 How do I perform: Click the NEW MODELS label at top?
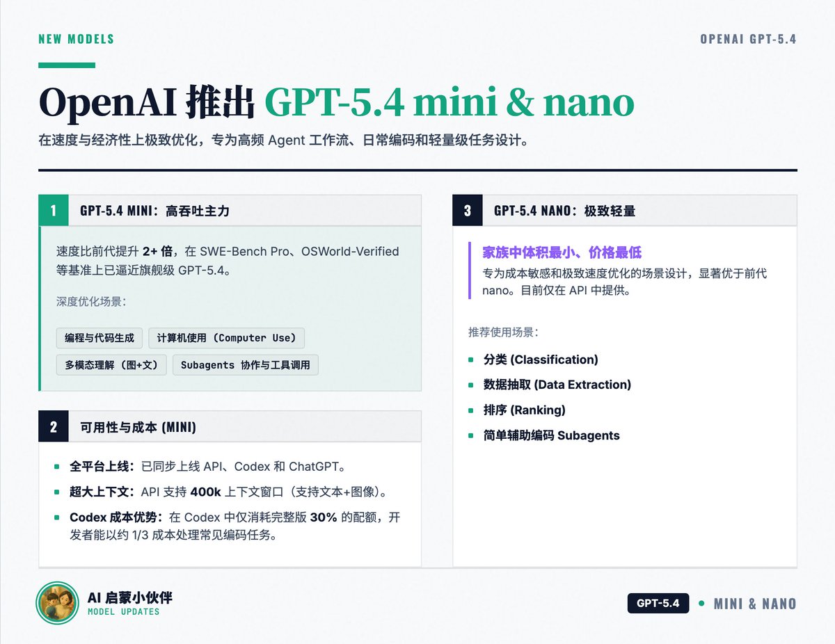click(x=77, y=39)
